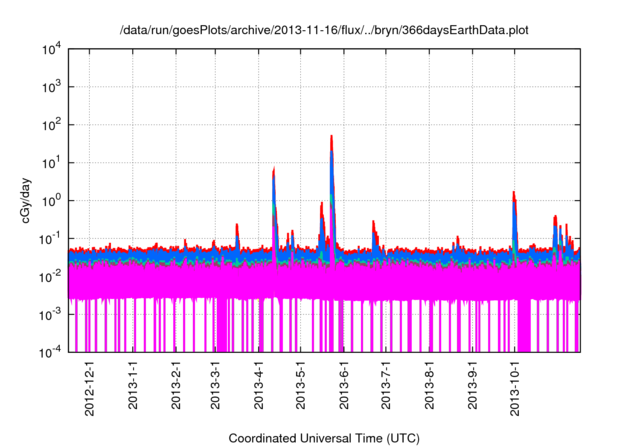The image size is (640, 448).
Task: Click the mid-April radiation spike peak
Action: pyautogui.click(x=273, y=170)
